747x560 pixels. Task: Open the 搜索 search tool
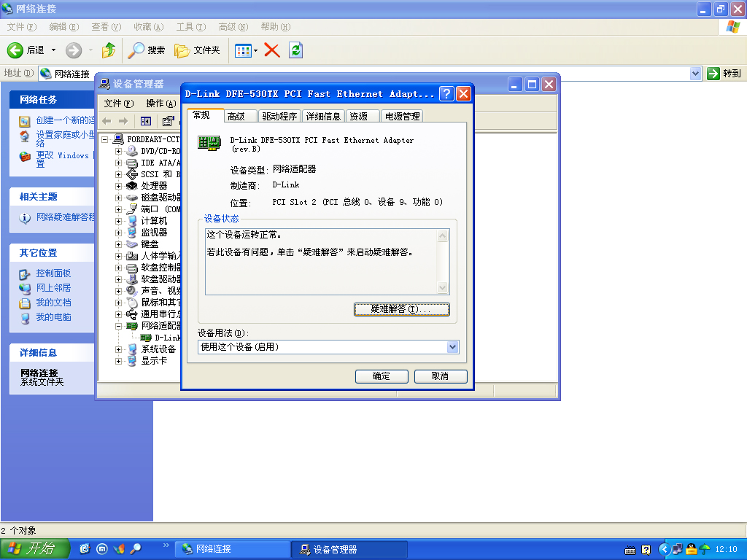click(x=146, y=50)
